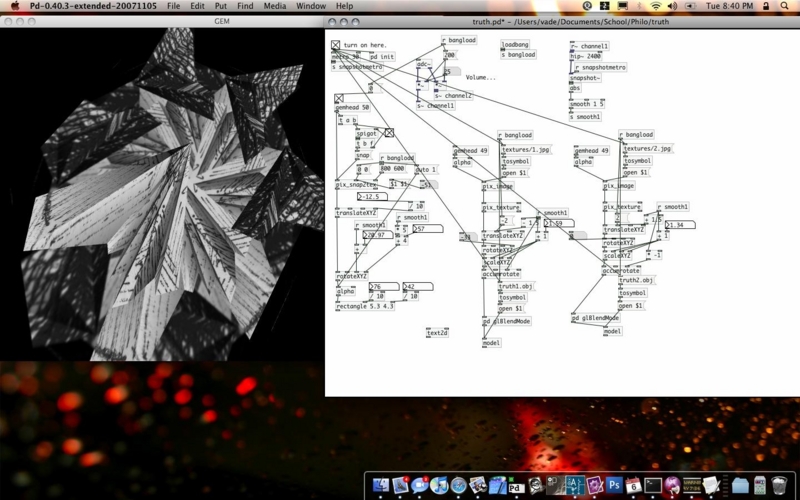Select the number box showing 76
Screen dimensions: 800x500
(384, 287)
